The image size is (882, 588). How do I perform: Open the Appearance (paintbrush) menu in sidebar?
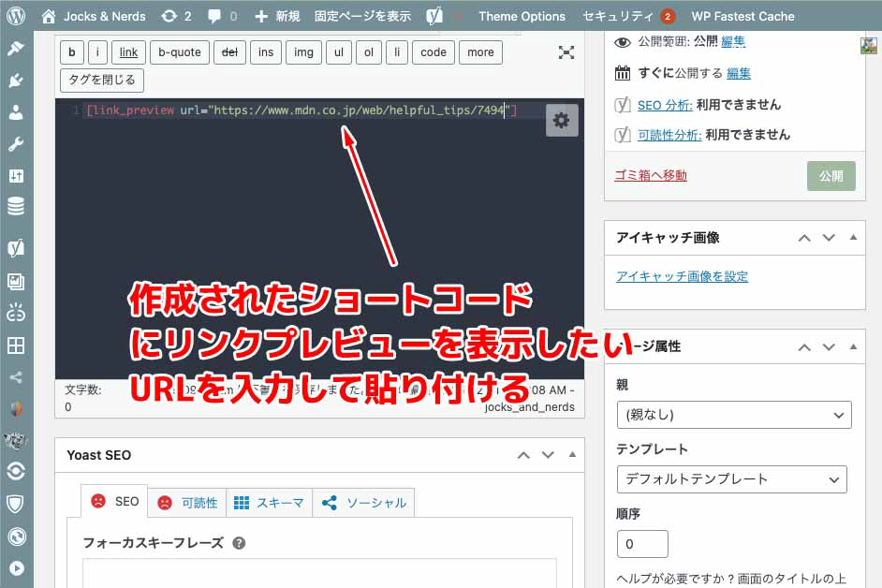click(x=15, y=49)
